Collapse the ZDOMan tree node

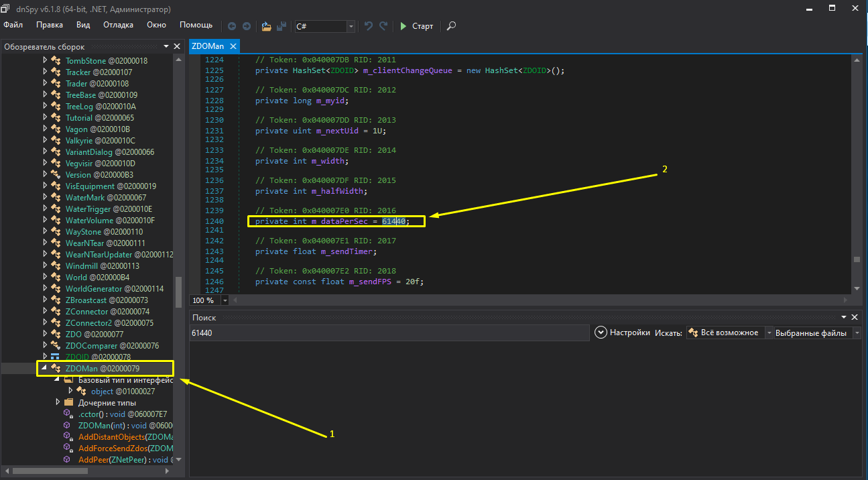45,368
